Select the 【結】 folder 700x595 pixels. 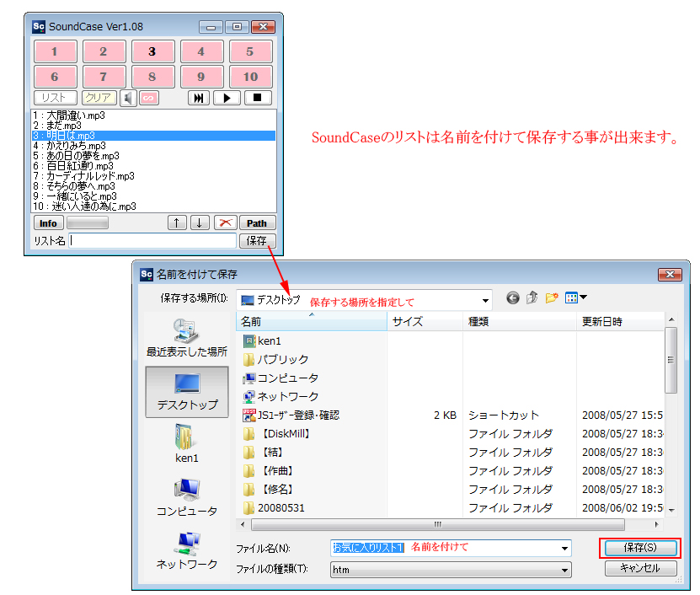[263, 453]
